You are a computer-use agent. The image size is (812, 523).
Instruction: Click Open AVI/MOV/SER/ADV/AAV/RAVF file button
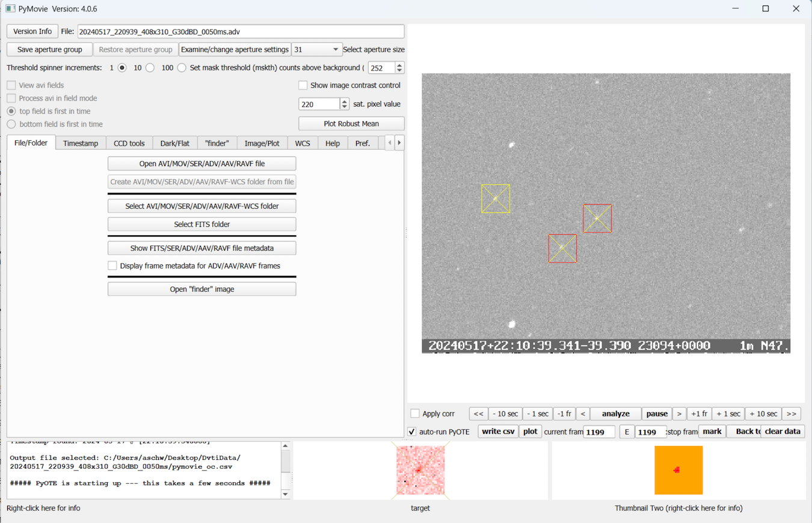pos(201,164)
